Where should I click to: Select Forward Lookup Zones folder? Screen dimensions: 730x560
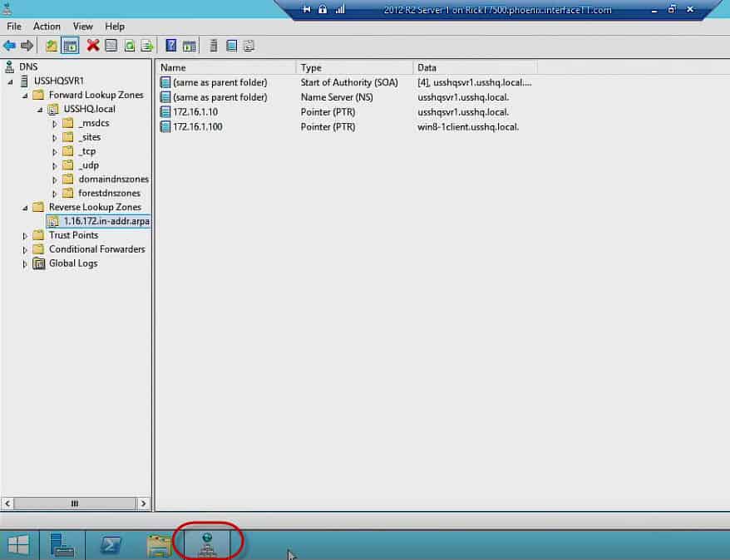click(96, 95)
